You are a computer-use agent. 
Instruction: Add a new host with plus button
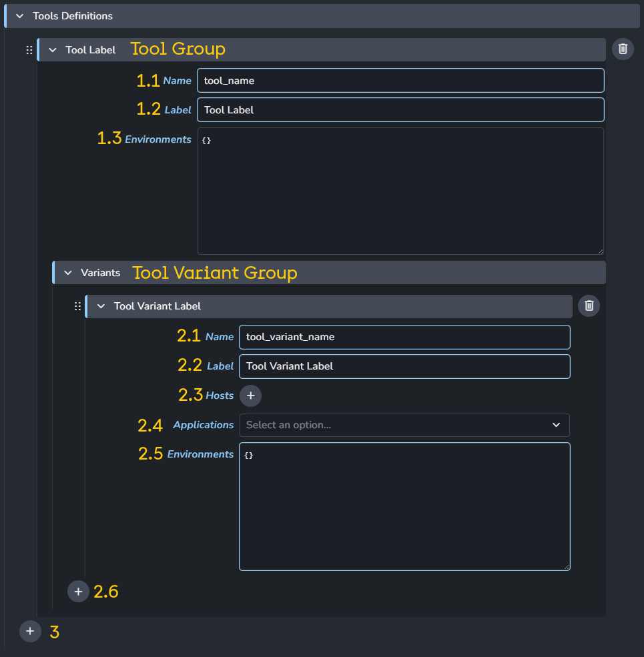tap(250, 396)
